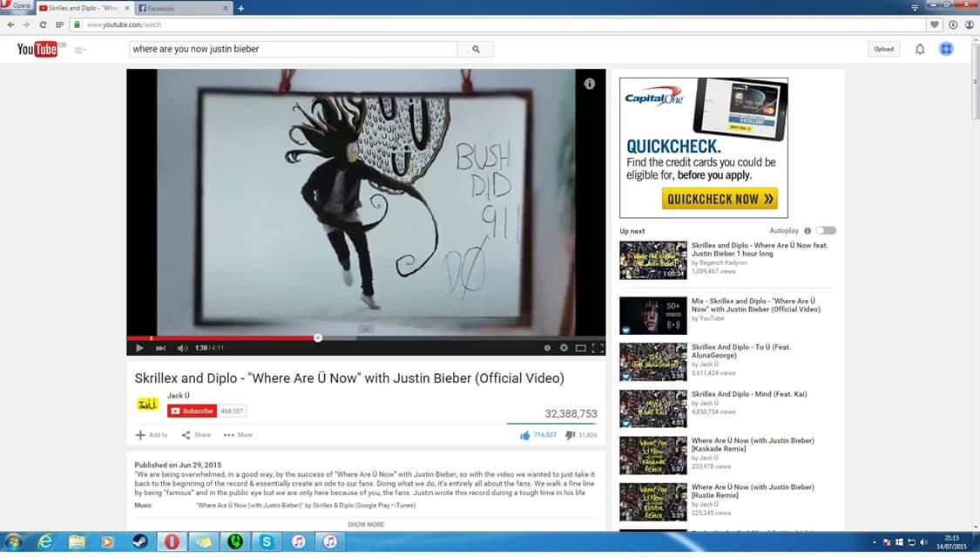Click the secure padlock icon

pos(77,24)
